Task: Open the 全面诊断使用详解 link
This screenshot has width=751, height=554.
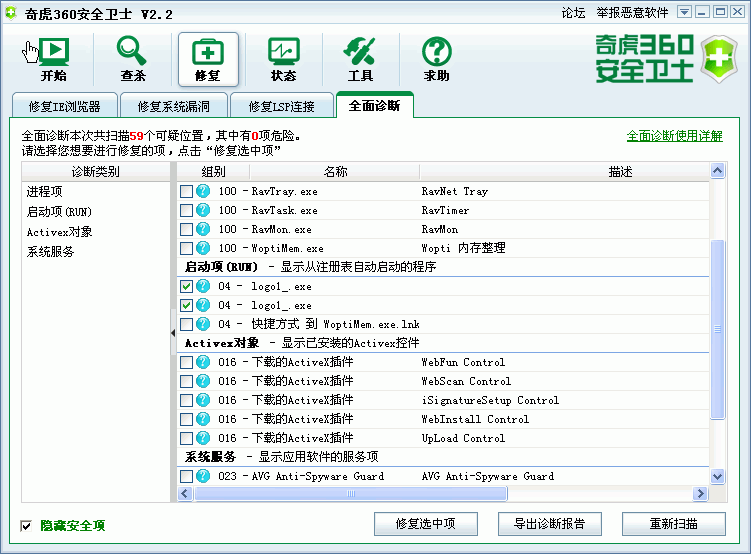Action: [x=674, y=135]
